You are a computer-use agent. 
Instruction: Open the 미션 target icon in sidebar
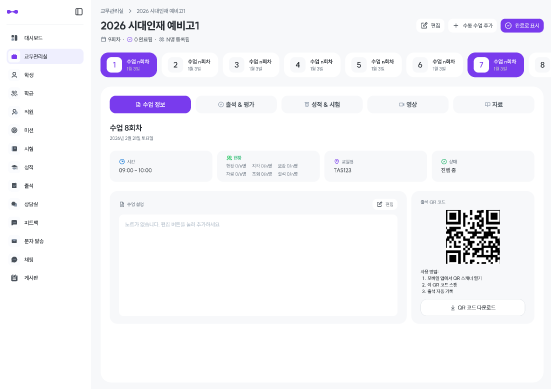tap(14, 130)
